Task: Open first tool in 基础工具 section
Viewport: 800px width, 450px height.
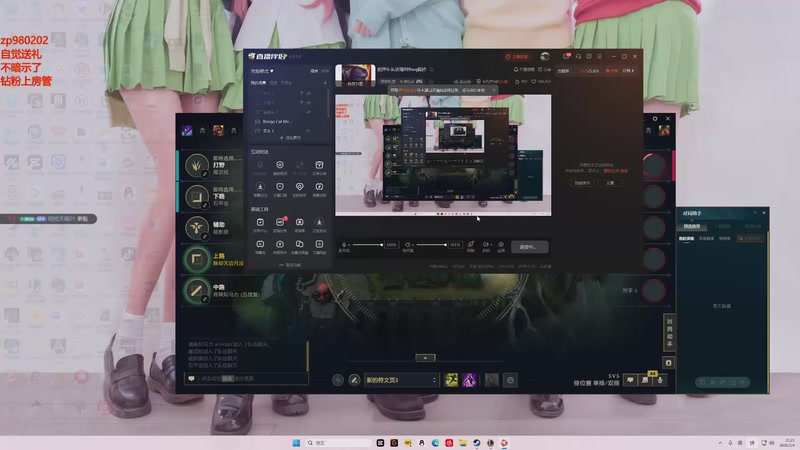Action: point(260,224)
